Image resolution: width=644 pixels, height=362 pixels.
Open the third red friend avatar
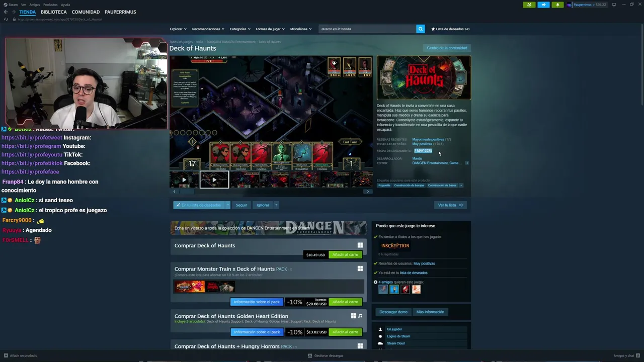[405, 289]
